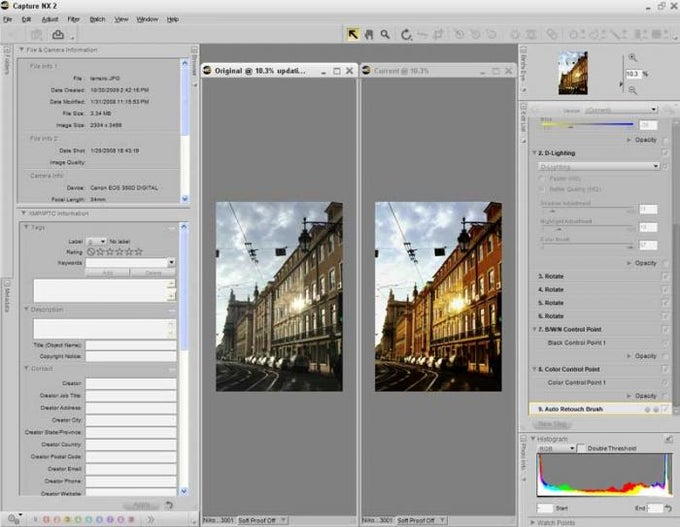
Task: Click the blue label 6 icon
Action: [99, 519]
